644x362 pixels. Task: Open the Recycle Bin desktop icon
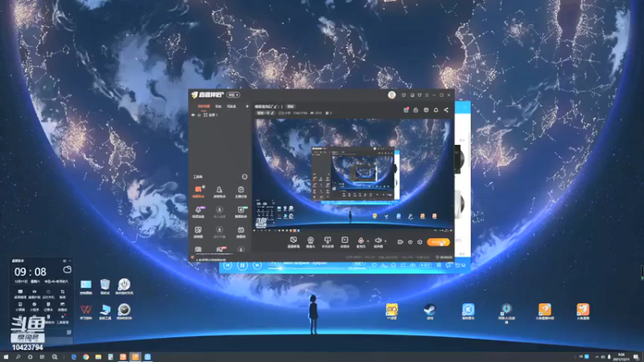[x=105, y=286]
